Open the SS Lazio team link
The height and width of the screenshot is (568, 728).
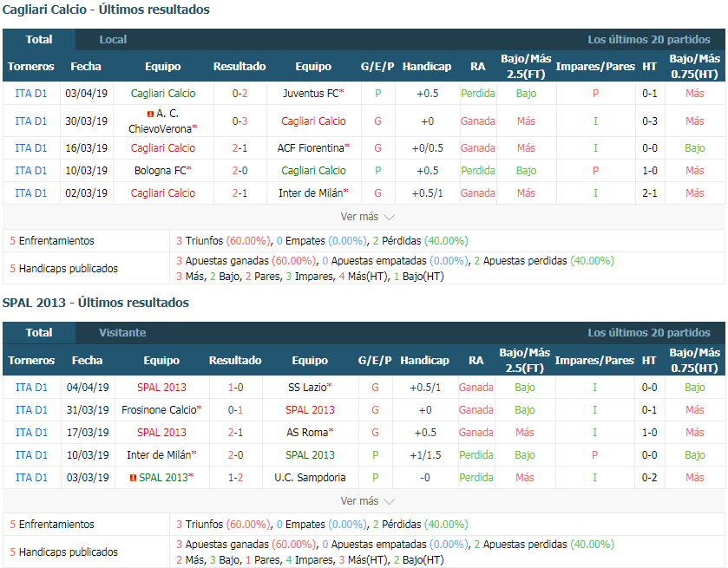click(307, 387)
